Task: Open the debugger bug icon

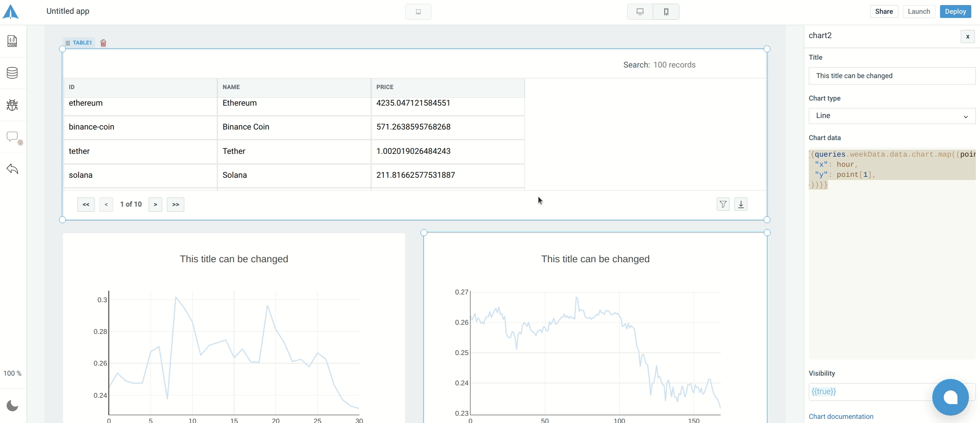Action: (x=12, y=105)
